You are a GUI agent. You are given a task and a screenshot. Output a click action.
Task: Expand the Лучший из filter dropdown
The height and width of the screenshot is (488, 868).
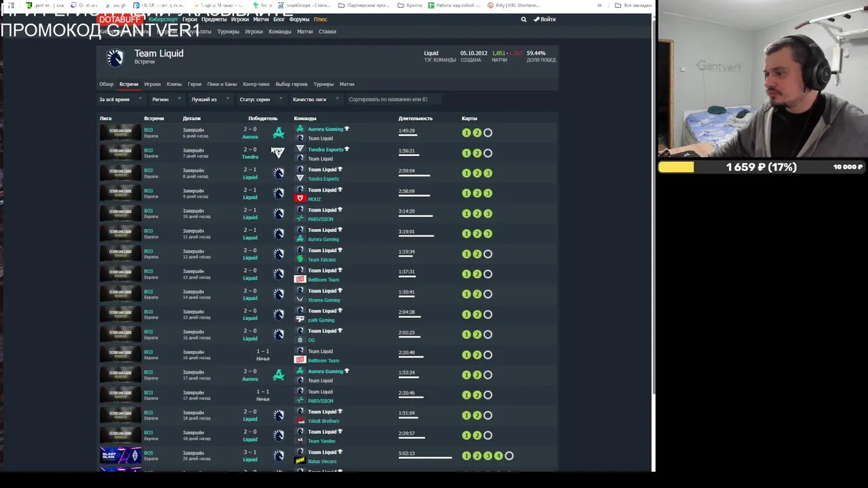coord(210,100)
